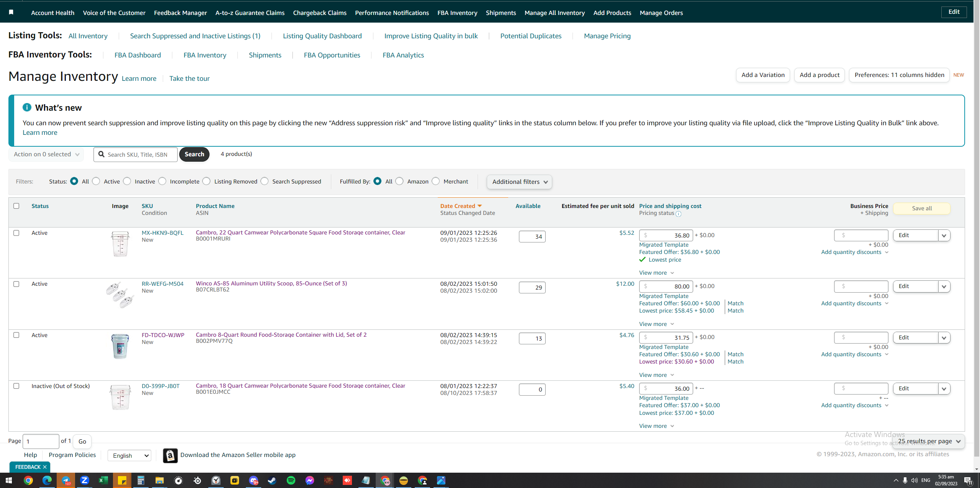
Task: Select the Search Suppressed status radio
Action: [x=265, y=181]
